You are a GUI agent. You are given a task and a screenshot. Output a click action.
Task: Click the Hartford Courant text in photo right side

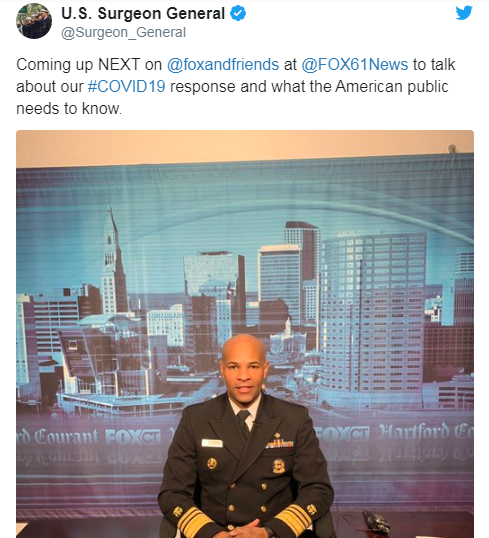tap(425, 434)
